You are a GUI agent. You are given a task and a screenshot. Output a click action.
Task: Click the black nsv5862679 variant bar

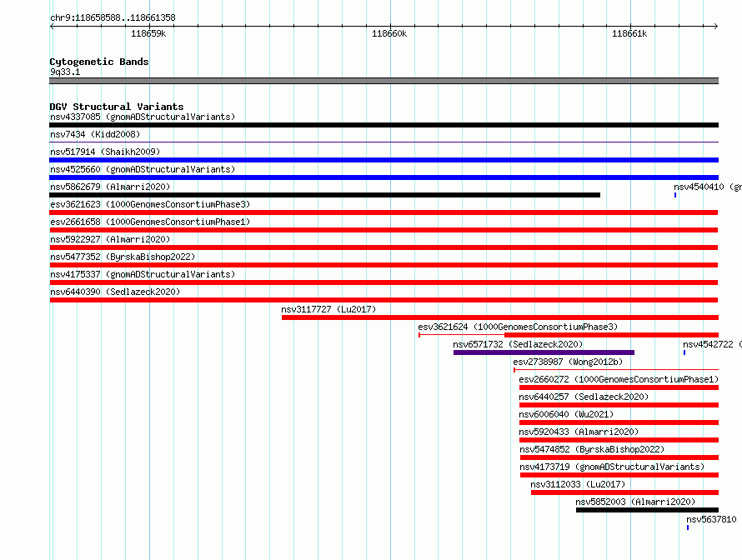coord(324,195)
